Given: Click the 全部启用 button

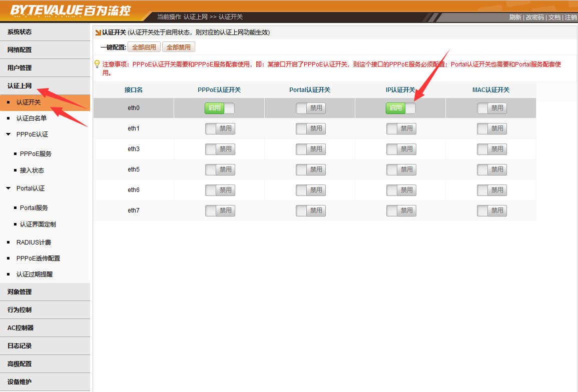Looking at the screenshot, I should click(144, 47).
